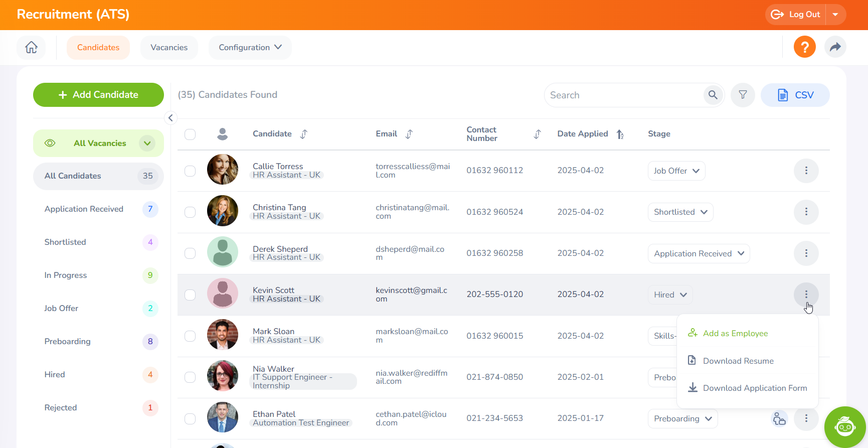Viewport: 868px width, 448px height.
Task: Toggle the select-all header checkbox
Action: pyautogui.click(x=190, y=134)
